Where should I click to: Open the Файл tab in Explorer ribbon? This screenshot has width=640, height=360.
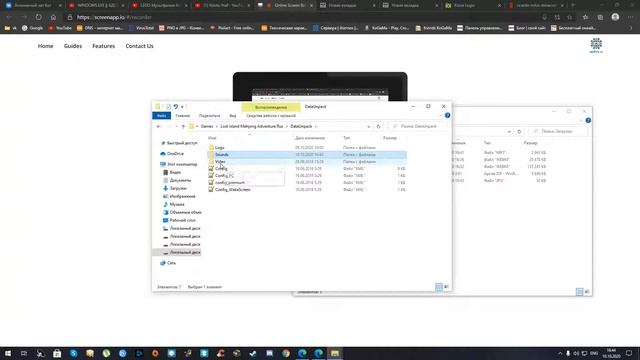(162, 116)
